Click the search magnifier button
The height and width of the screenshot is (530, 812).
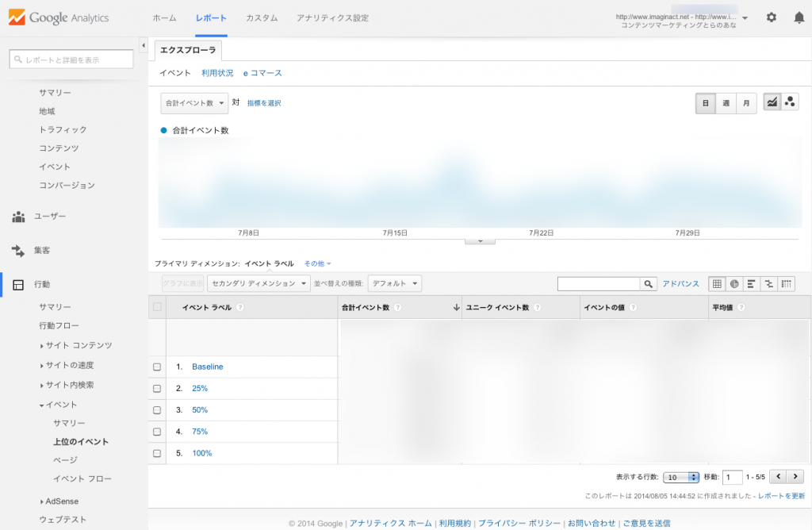[x=649, y=284]
